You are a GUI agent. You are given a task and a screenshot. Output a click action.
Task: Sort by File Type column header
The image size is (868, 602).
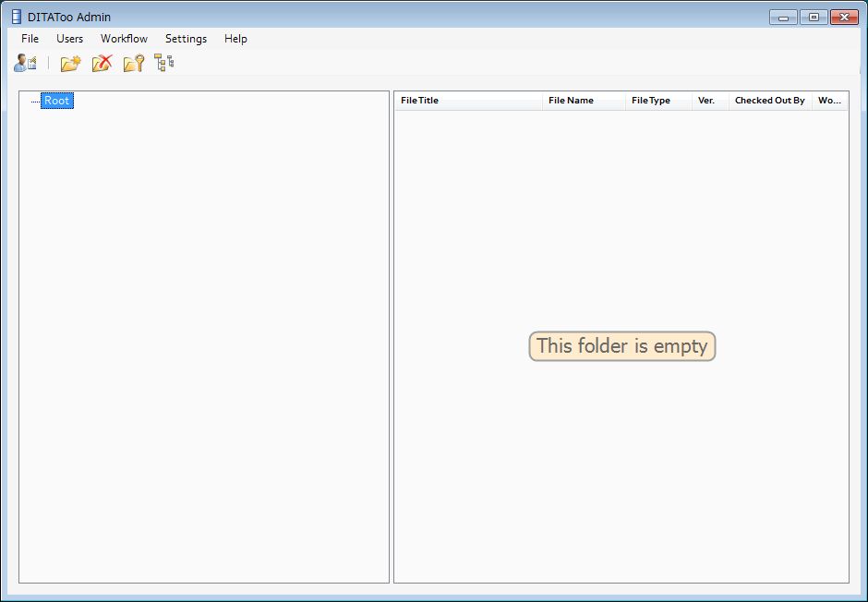tap(658, 101)
